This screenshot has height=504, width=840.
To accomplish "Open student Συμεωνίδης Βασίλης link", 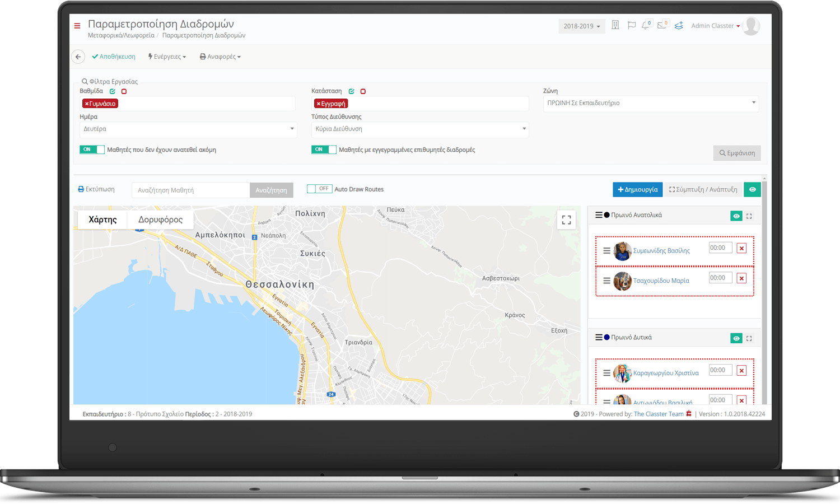I will (x=661, y=251).
